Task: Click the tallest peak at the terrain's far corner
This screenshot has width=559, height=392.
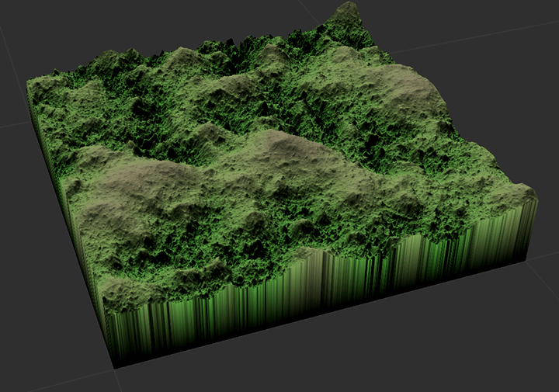Action: [x=346, y=13]
